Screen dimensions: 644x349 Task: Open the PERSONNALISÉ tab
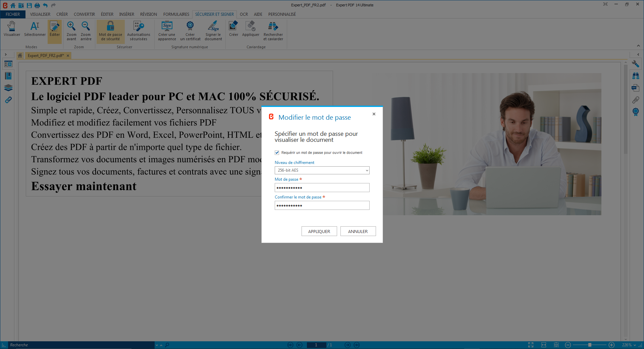pyautogui.click(x=282, y=14)
